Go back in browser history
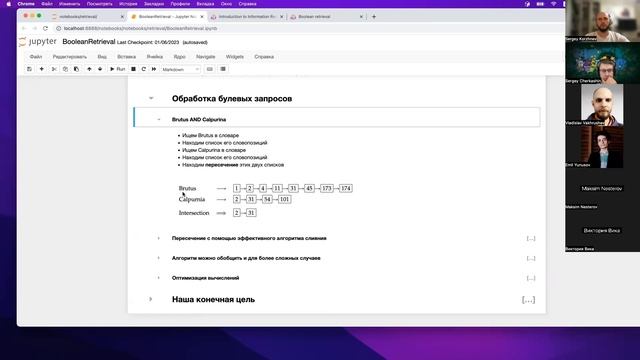 click(24, 28)
